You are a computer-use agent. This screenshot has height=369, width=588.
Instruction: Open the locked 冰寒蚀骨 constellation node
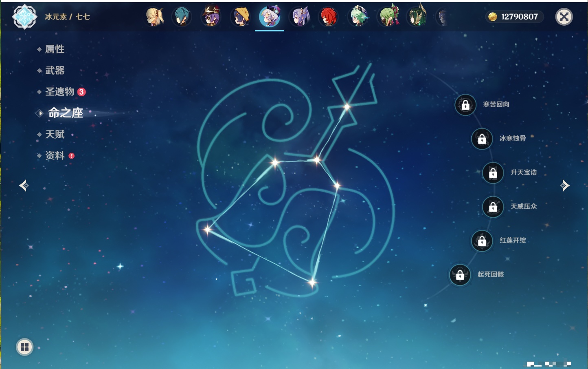pos(482,139)
